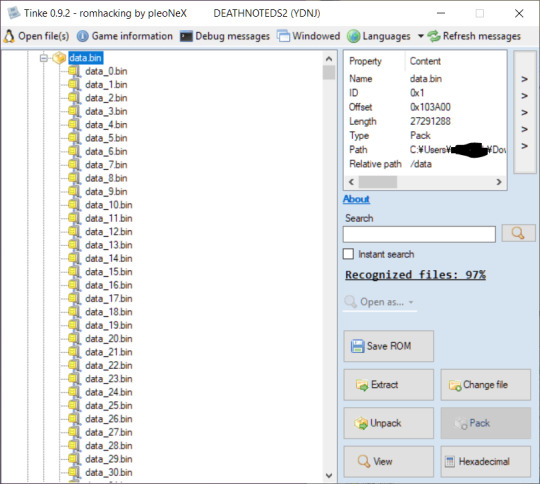Click data_16.bin in the tree
Image resolution: width=540 pixels, height=484 pixels.
(109, 285)
